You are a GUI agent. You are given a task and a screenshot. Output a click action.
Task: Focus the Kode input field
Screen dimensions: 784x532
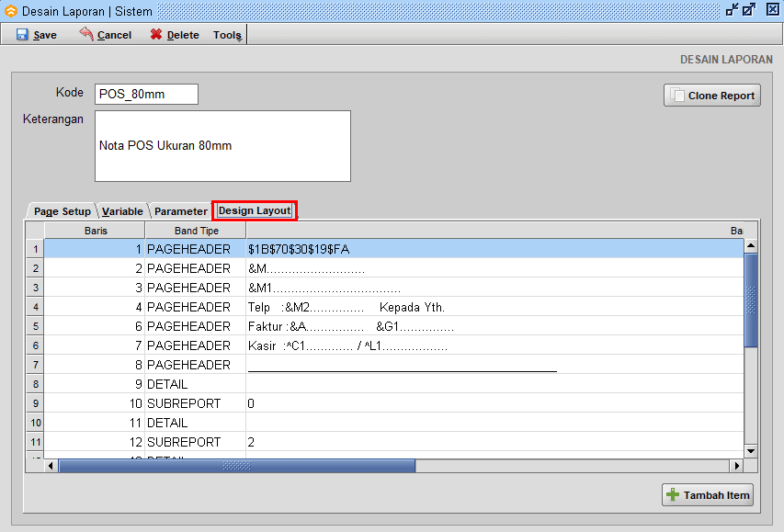[x=146, y=94]
